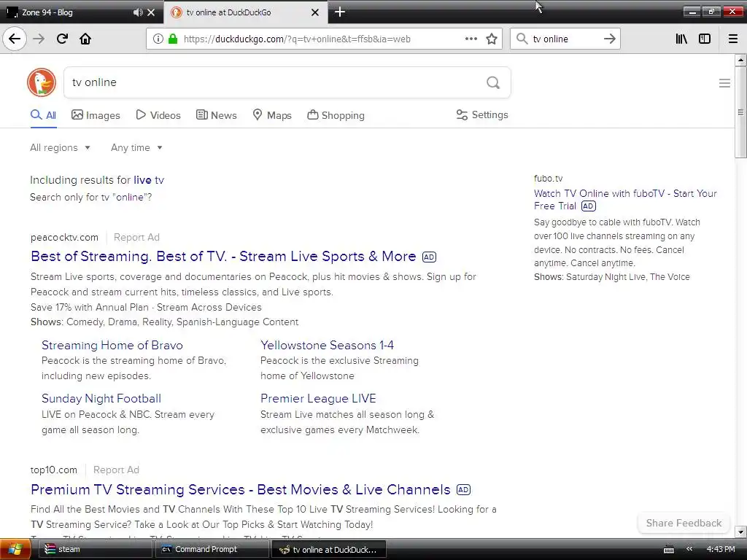Click the fubo.tv domain text

[x=548, y=178]
